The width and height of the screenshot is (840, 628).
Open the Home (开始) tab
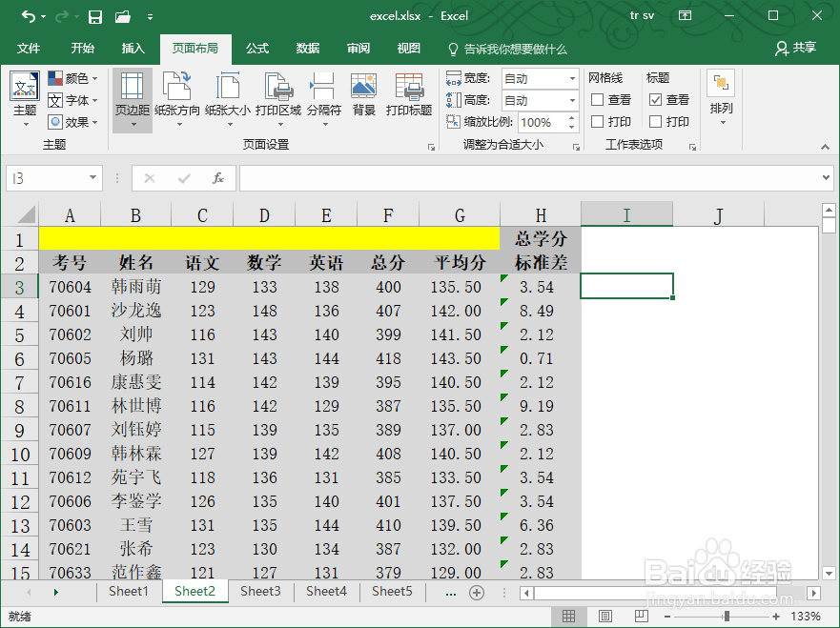[83, 49]
